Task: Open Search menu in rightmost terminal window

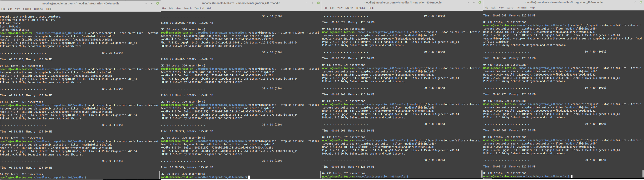Action: [510, 8]
